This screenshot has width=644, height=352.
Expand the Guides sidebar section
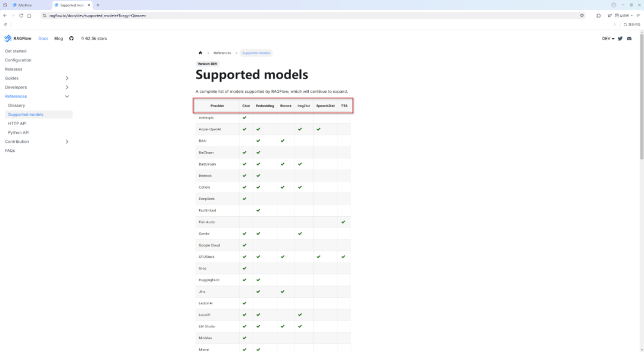click(x=67, y=79)
